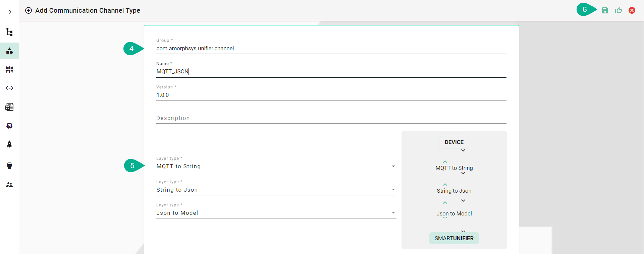
Task: Open the sliders icon in sidebar
Action: 9,70
